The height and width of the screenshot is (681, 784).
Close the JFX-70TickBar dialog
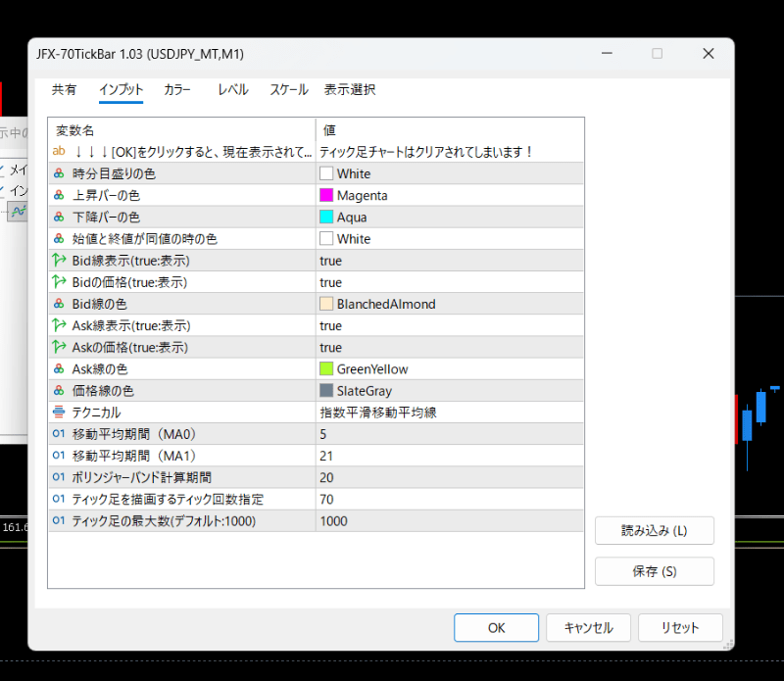(708, 54)
